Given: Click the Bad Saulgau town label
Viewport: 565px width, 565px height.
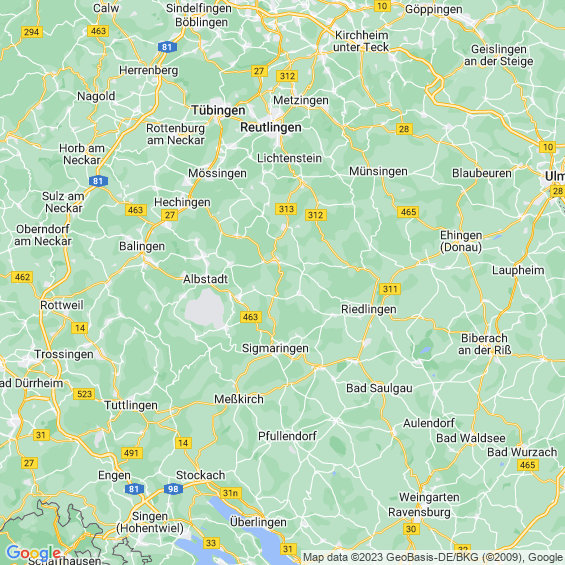Looking at the screenshot, I should (379, 388).
